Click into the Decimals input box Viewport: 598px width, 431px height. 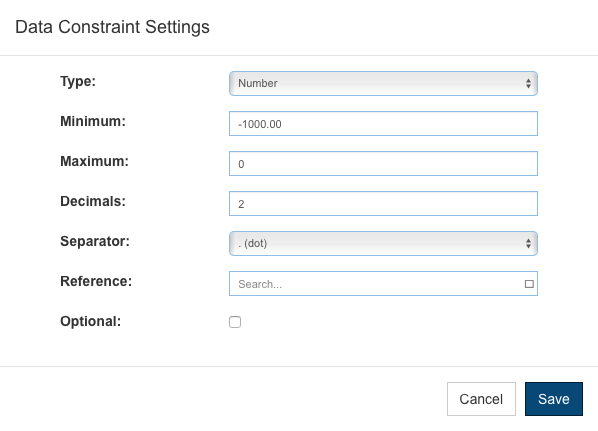tap(383, 204)
